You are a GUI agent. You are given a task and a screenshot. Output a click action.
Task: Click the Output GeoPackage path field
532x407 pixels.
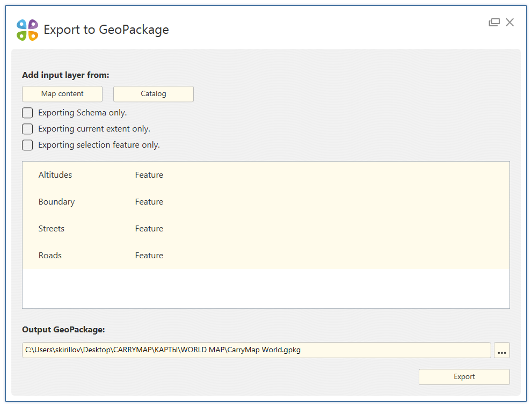pyautogui.click(x=257, y=350)
